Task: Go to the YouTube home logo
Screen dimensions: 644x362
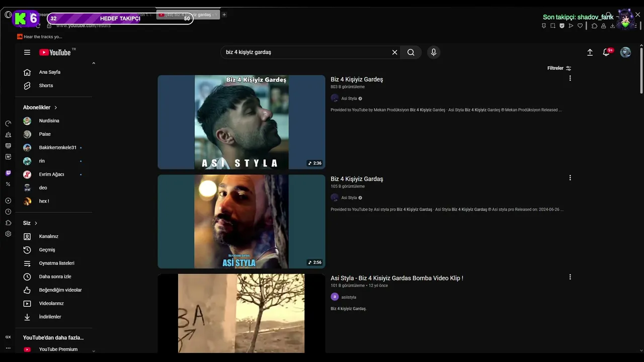Action: 55,52
